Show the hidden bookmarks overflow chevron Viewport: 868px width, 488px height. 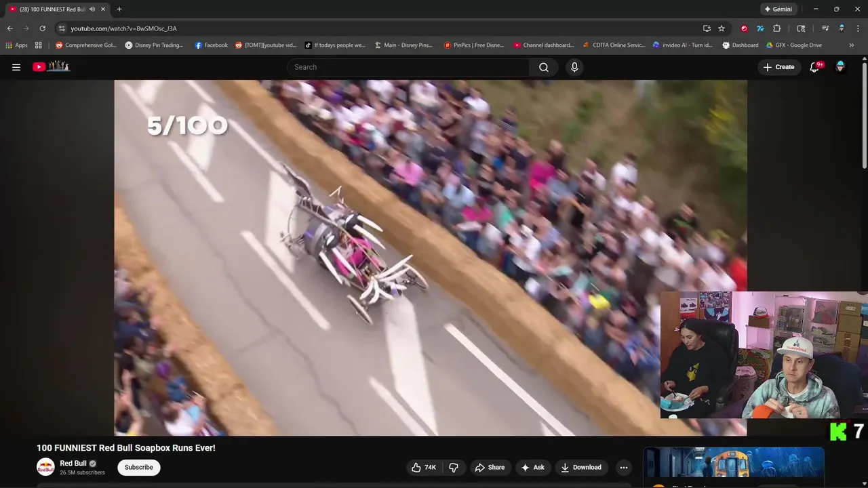click(852, 45)
